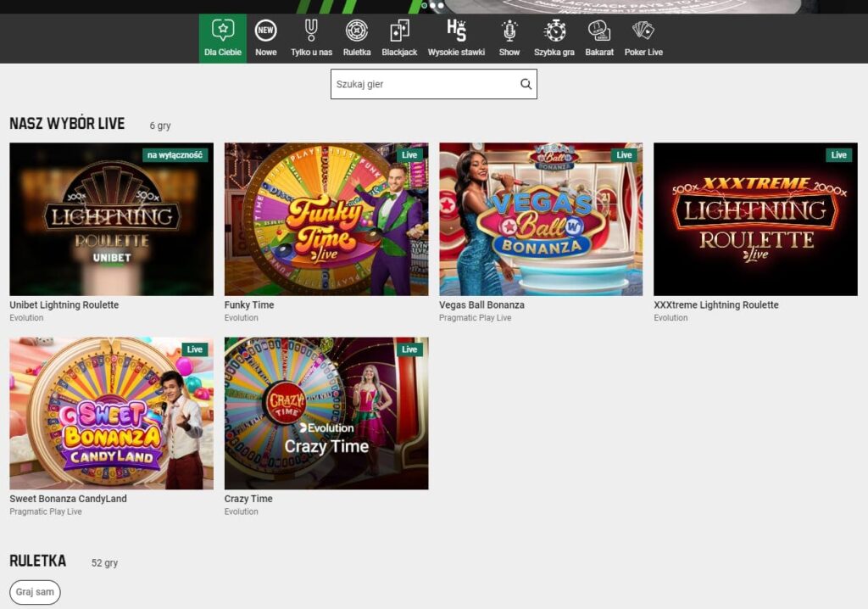Open the Unibet Lightning Roulette thumbnail
The height and width of the screenshot is (609, 868).
(111, 219)
